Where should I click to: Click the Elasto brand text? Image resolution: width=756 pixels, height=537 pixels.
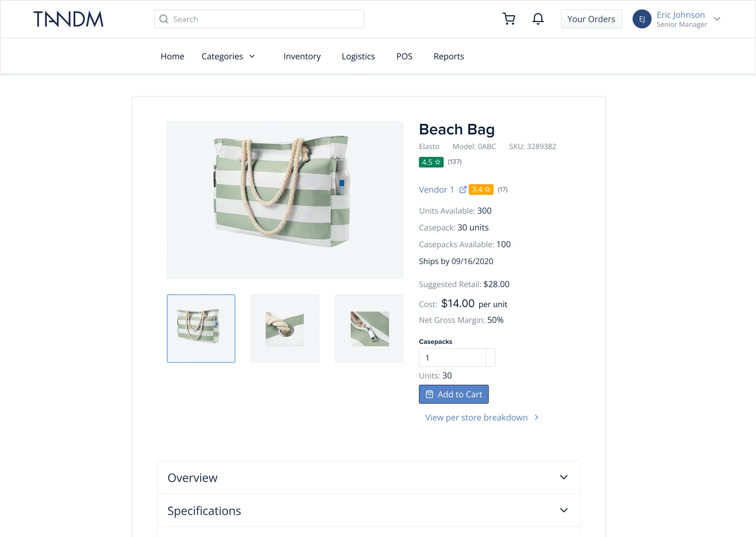tap(429, 146)
